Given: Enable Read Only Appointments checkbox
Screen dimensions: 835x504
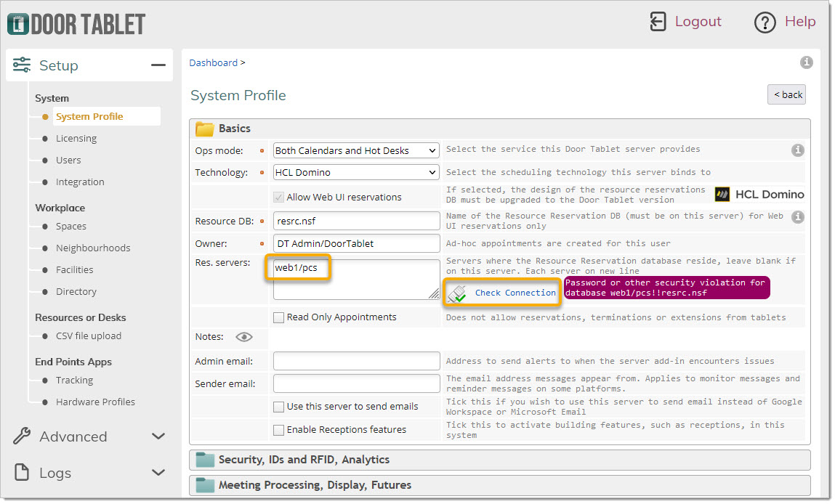Looking at the screenshot, I should click(280, 318).
